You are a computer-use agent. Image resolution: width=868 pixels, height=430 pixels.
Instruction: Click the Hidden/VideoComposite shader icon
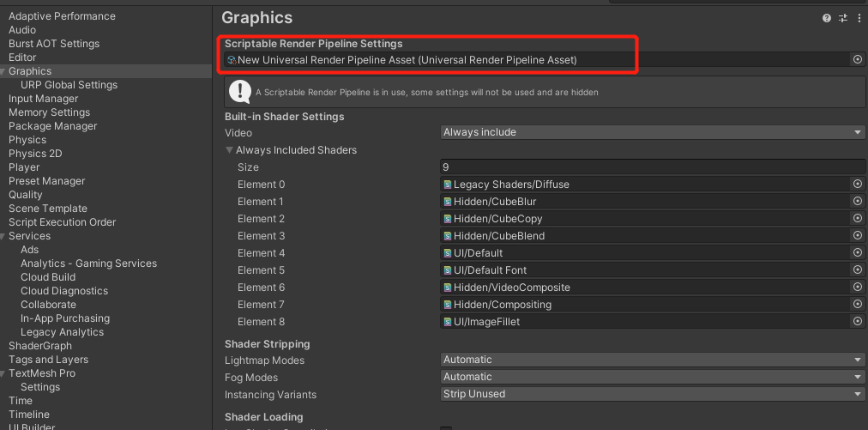447,288
